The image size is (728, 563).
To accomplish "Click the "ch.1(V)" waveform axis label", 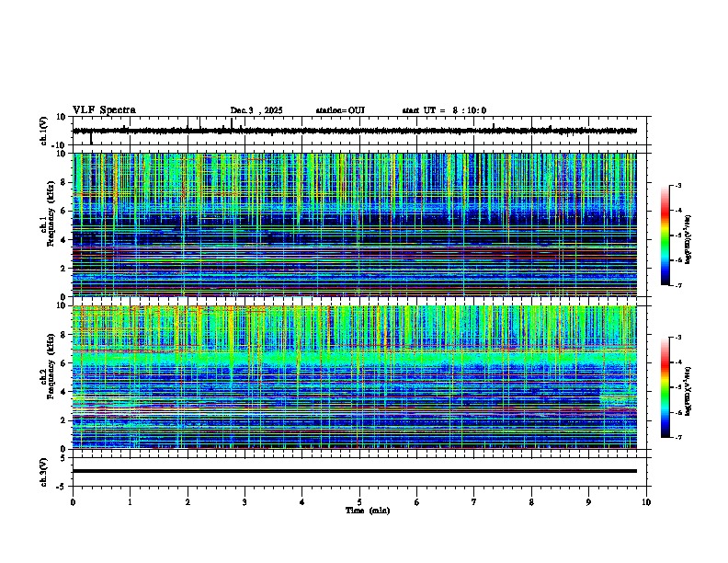I will (44, 131).
